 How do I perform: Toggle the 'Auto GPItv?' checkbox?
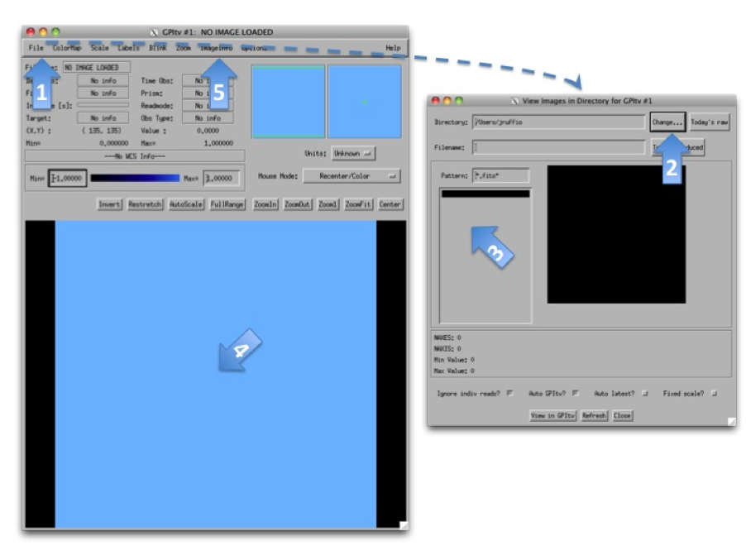click(576, 394)
